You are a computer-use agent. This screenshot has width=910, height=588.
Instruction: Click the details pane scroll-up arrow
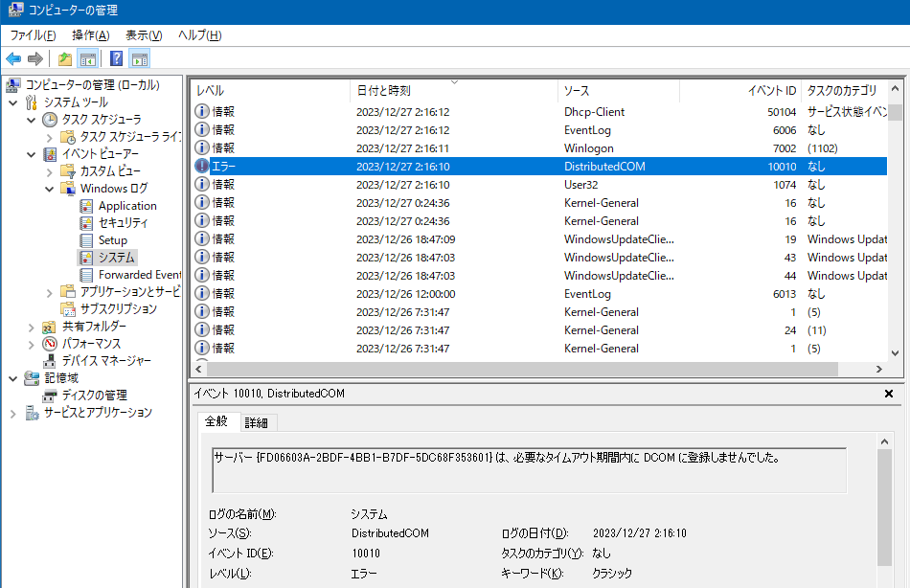click(884, 441)
